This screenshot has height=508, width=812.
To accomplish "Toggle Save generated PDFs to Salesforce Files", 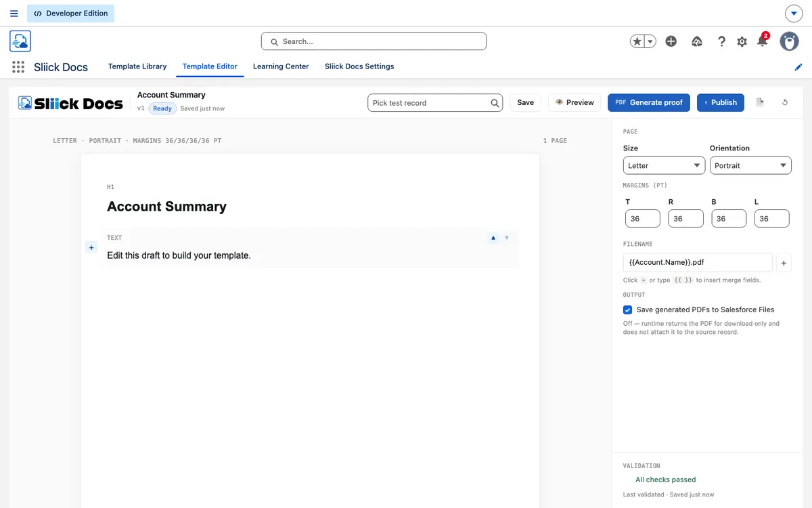I will [x=627, y=310].
